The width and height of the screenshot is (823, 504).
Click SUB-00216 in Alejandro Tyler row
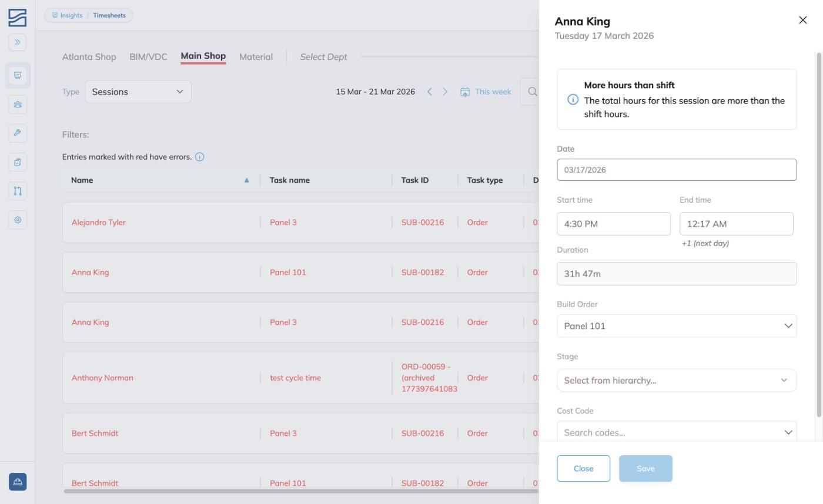tap(423, 223)
